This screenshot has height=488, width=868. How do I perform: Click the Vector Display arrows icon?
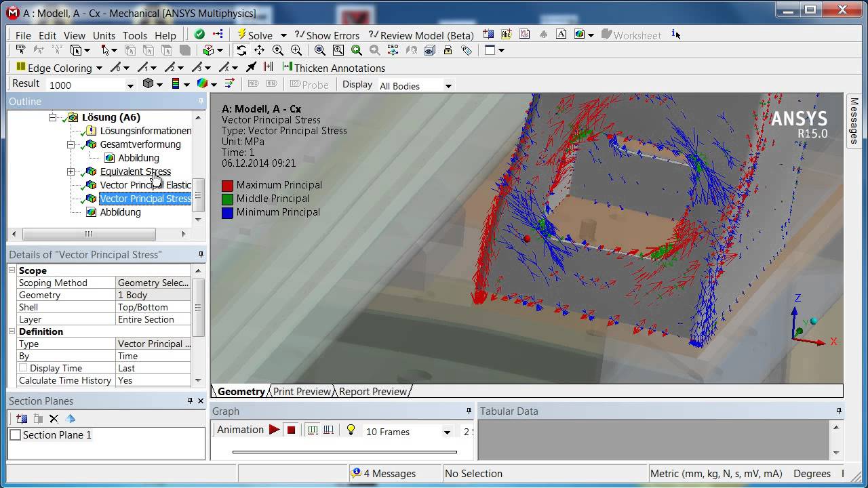pyautogui.click(x=229, y=84)
